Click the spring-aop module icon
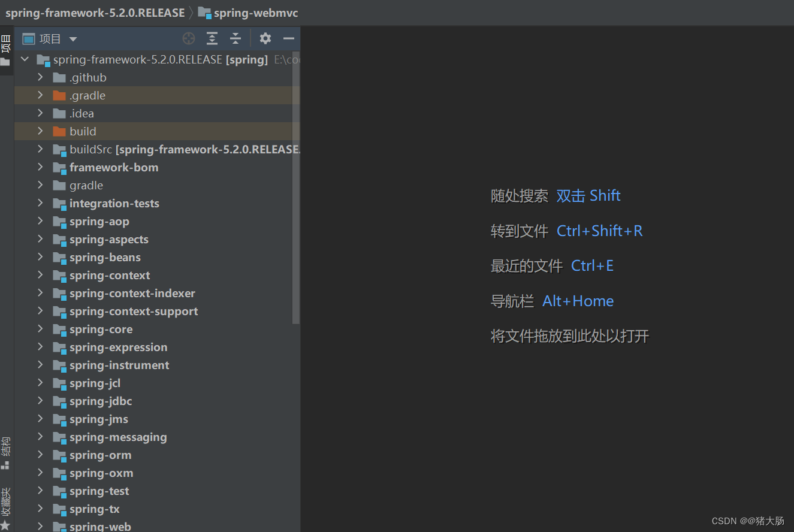Image resolution: width=794 pixels, height=532 pixels. pyautogui.click(x=59, y=222)
